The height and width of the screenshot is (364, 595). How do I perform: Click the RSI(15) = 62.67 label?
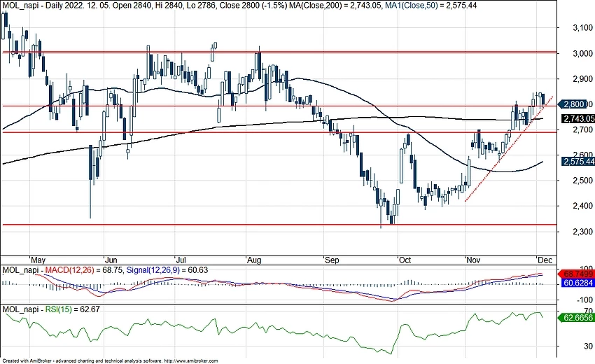[73, 309]
